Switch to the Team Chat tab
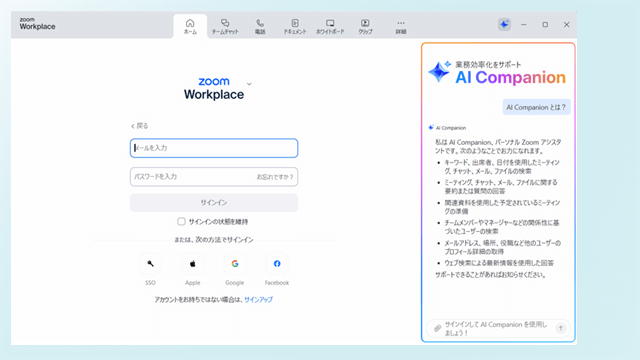 point(225,27)
